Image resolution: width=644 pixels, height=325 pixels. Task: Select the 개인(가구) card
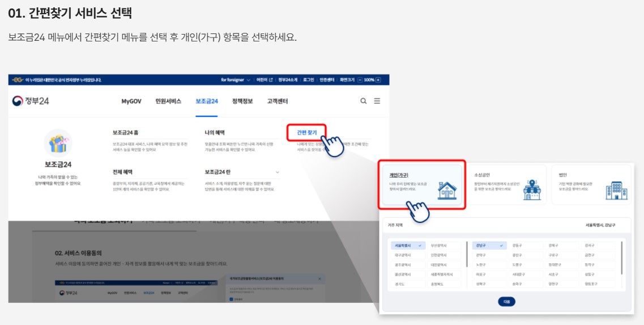[x=422, y=185]
